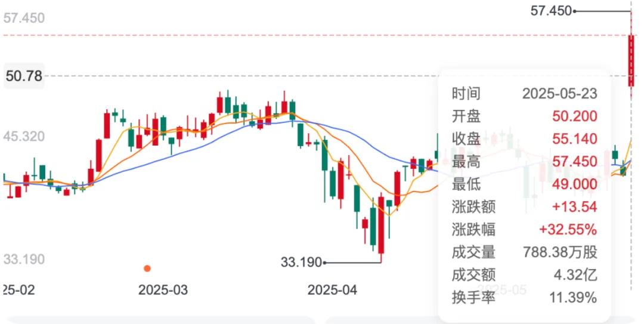Click the 33.190 y-axis label at bottom left

pos(24,260)
